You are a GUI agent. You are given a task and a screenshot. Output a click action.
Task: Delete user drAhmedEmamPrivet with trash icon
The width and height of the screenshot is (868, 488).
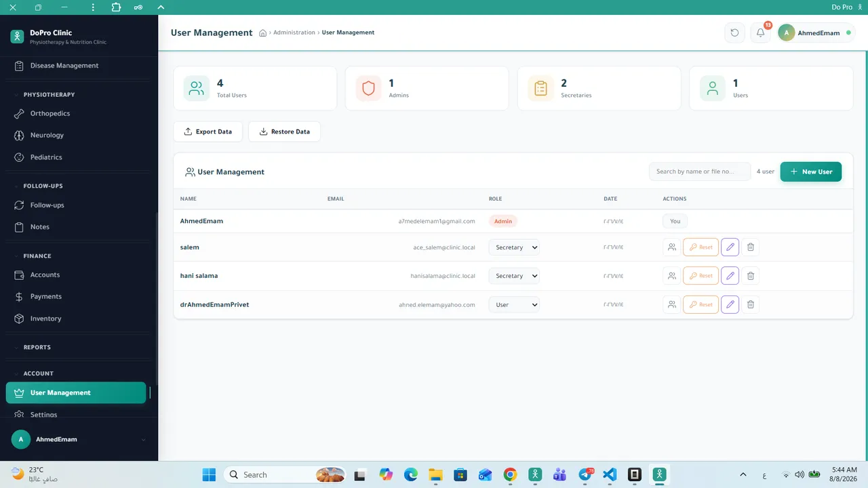pos(750,305)
